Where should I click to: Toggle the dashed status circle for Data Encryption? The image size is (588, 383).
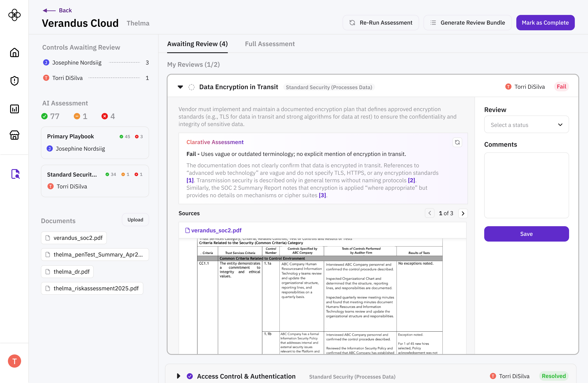[192, 87]
